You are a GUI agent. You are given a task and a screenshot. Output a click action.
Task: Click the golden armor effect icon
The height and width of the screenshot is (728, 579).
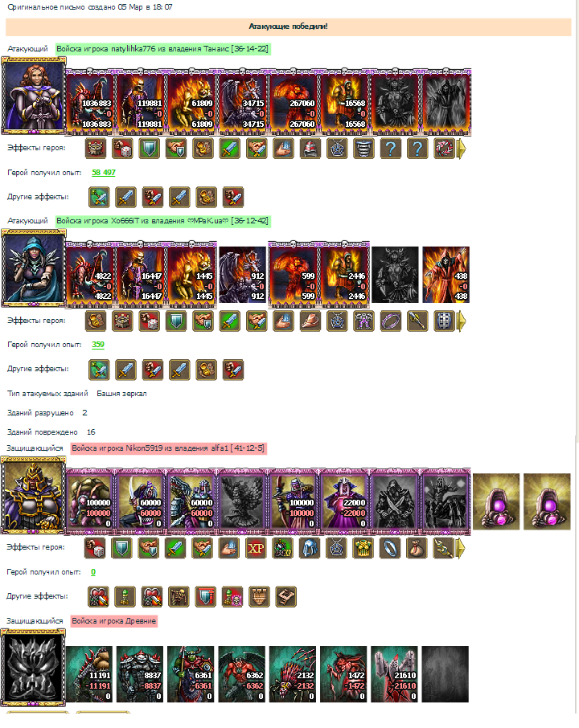coord(363,548)
